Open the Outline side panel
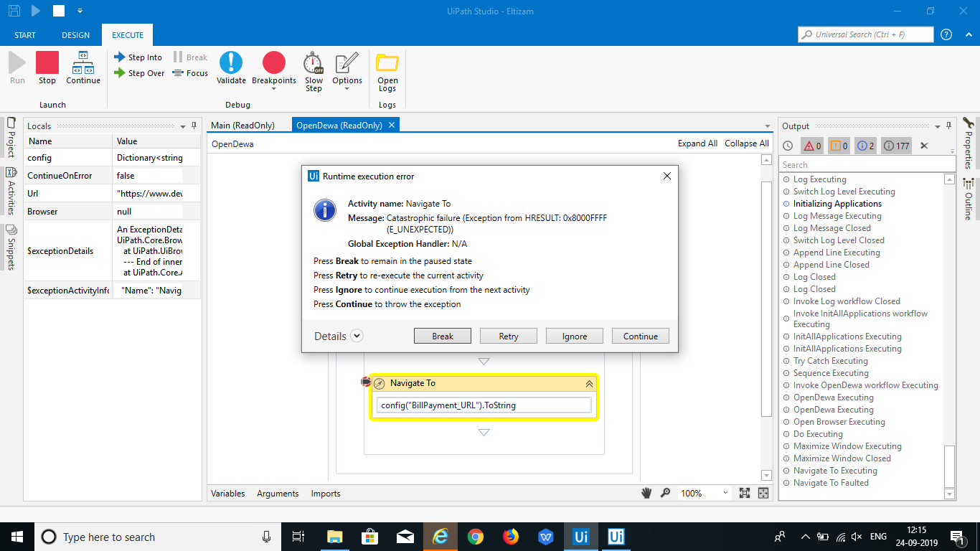 968,199
